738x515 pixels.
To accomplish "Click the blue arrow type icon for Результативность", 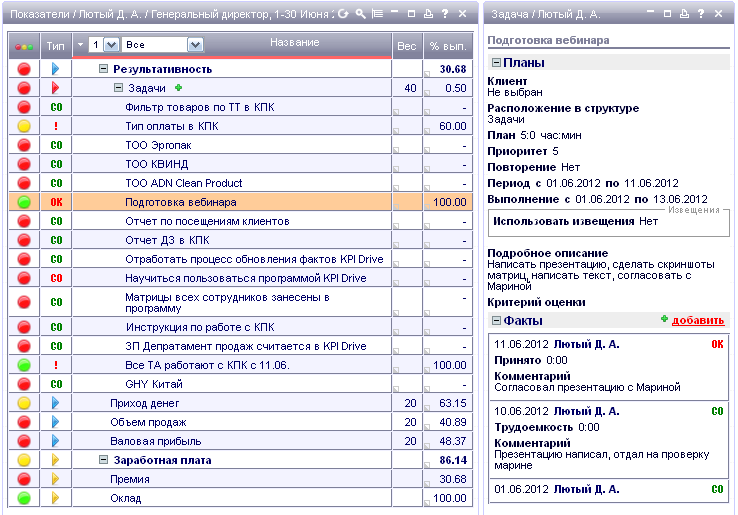I will tap(56, 69).
